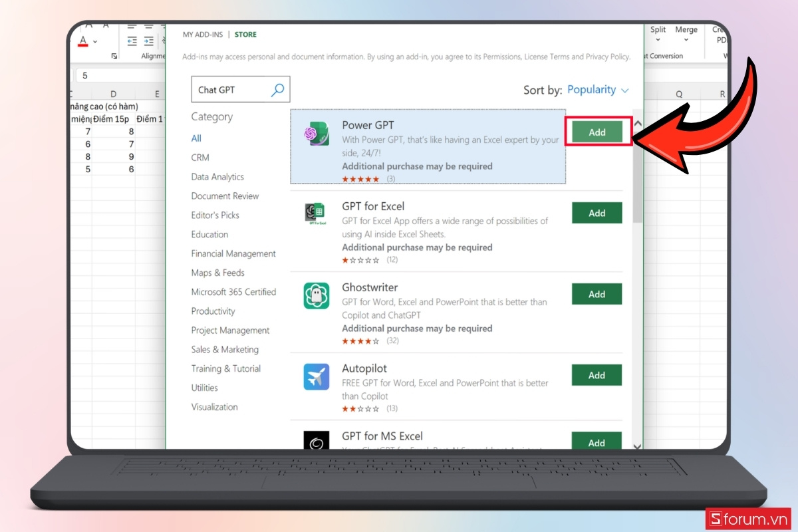The height and width of the screenshot is (532, 798).
Task: Select the Utilities category
Action: click(204, 388)
